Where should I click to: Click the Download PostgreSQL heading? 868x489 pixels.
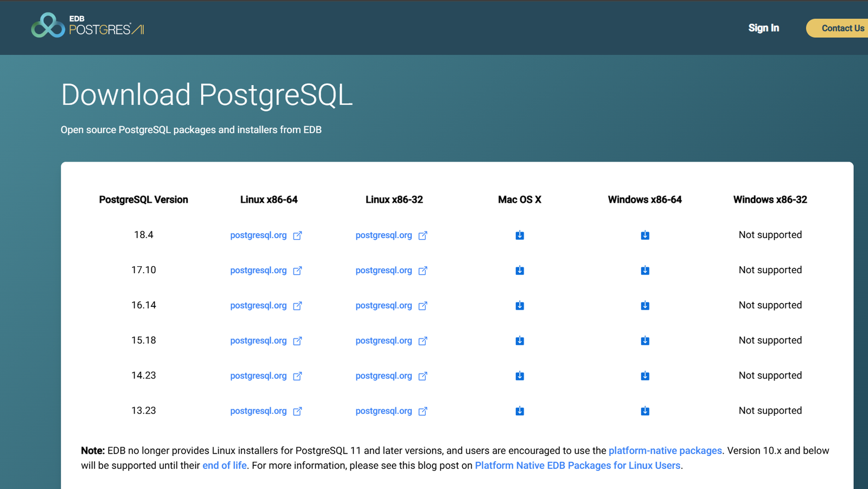click(207, 95)
